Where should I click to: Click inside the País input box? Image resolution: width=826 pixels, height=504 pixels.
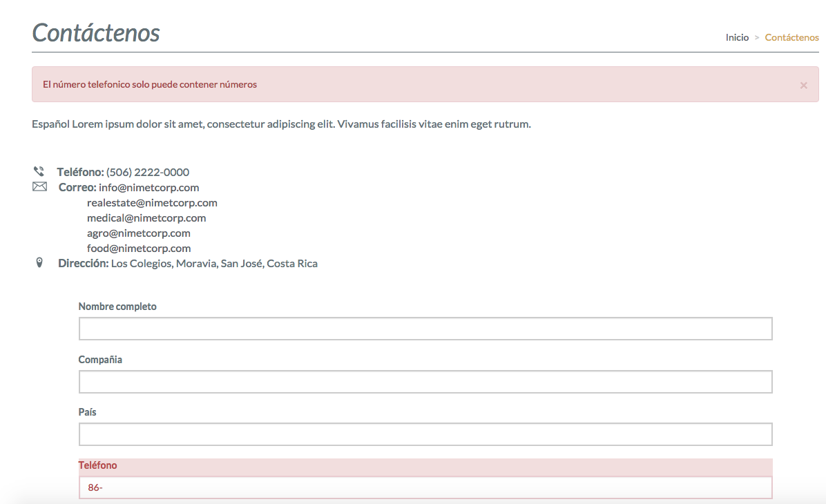point(425,434)
